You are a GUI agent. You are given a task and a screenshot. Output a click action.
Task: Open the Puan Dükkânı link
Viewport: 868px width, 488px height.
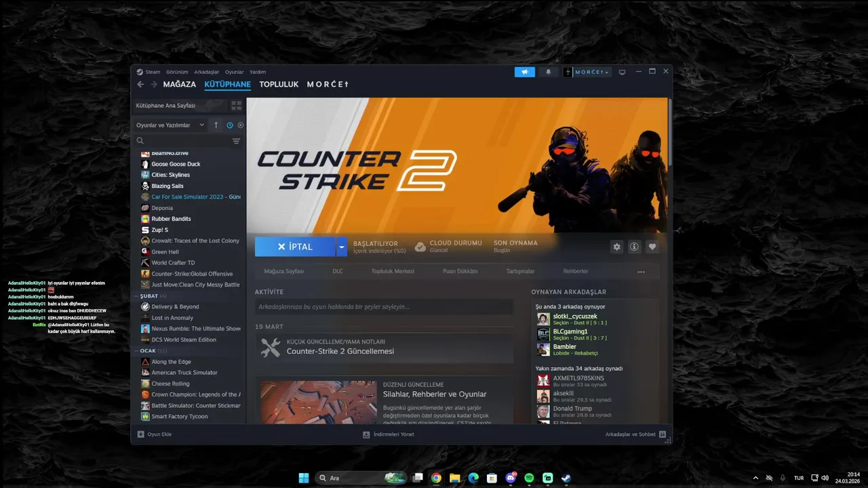pyautogui.click(x=460, y=271)
